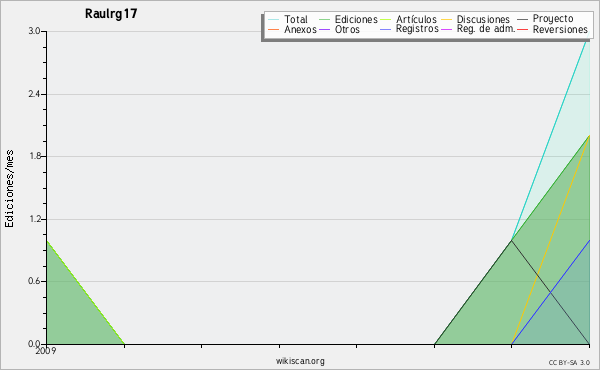Click the Reversiones red line swatch
This screenshot has width=600, height=370.
click(523, 29)
